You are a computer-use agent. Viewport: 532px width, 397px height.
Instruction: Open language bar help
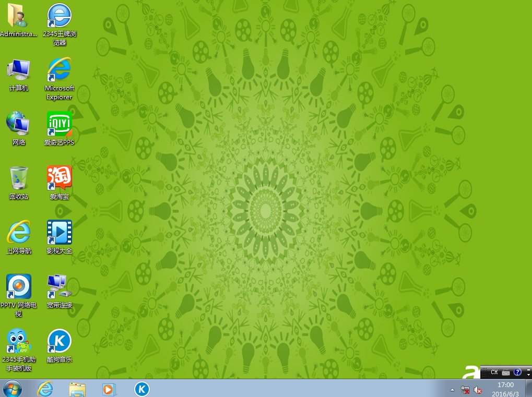pos(517,372)
